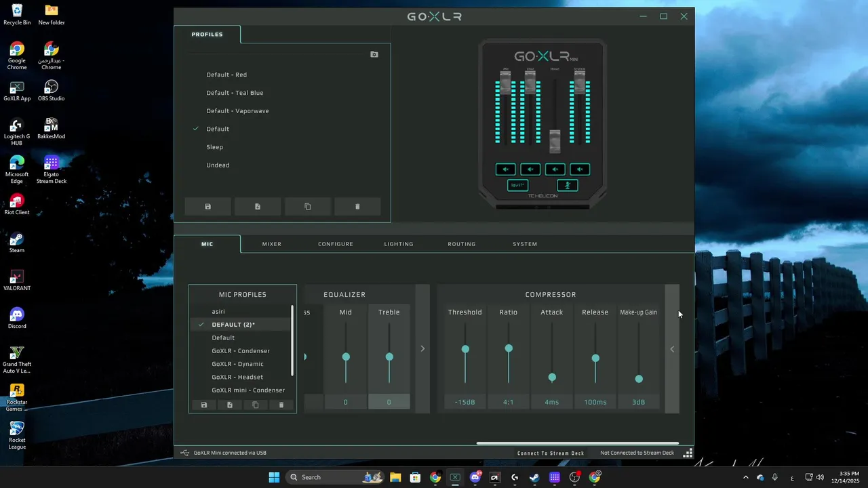Click the grid icon in the GoXLR status bar
The height and width of the screenshot is (488, 868).
tap(688, 453)
